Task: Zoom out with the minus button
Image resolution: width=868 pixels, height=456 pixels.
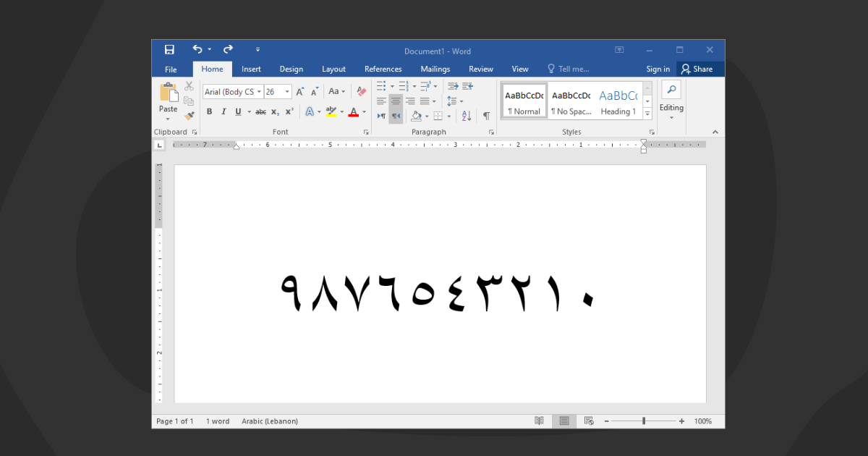Action: pos(607,421)
